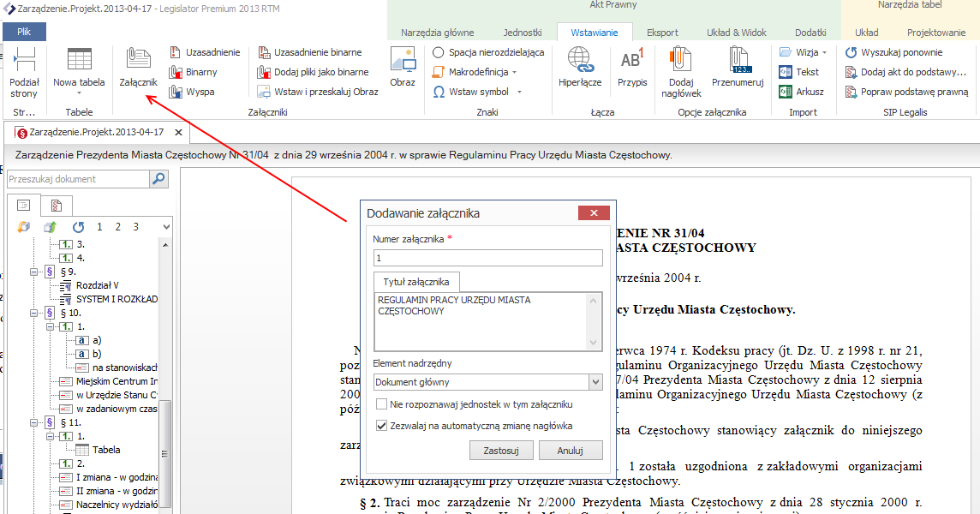The height and width of the screenshot is (514, 980).
Task: Open the Plik menu
Action: pos(24,31)
